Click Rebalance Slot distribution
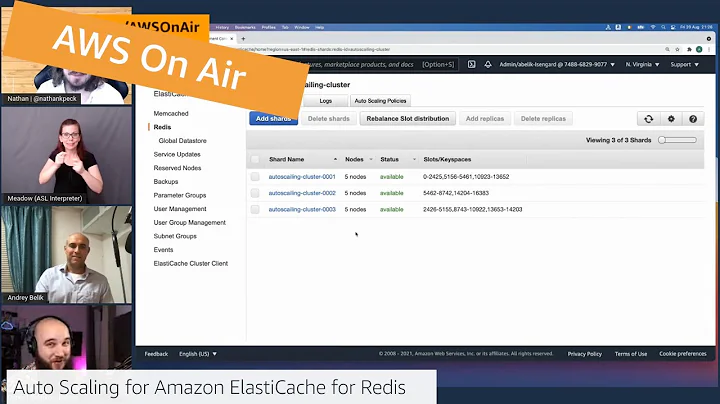 click(408, 118)
